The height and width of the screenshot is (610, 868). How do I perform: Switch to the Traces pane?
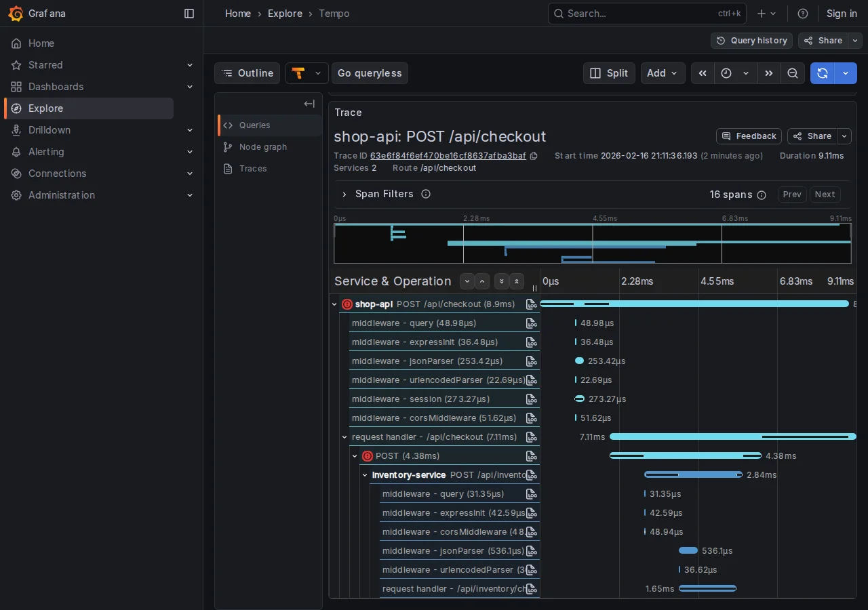tap(252, 169)
